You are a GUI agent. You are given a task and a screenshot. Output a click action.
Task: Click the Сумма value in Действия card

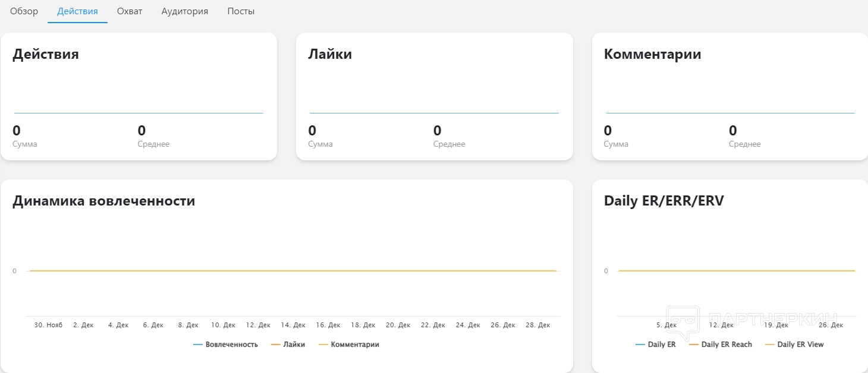point(17,131)
